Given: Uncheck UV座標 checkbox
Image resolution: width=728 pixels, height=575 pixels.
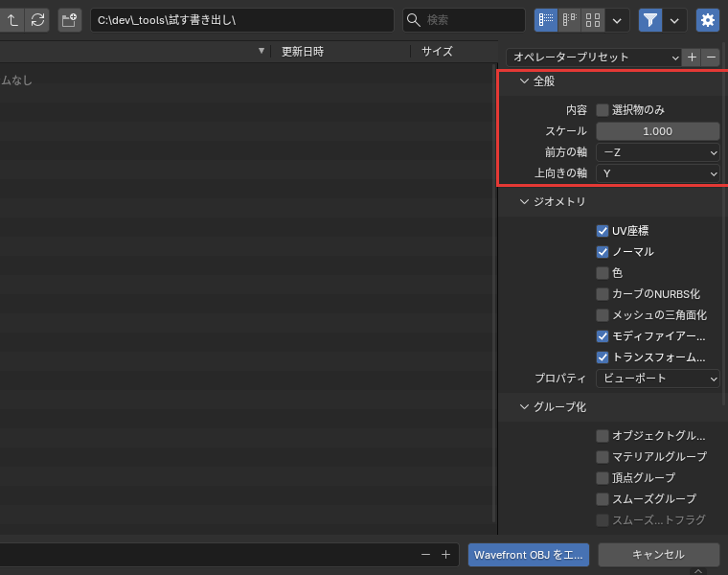Looking at the screenshot, I should coord(603,231).
